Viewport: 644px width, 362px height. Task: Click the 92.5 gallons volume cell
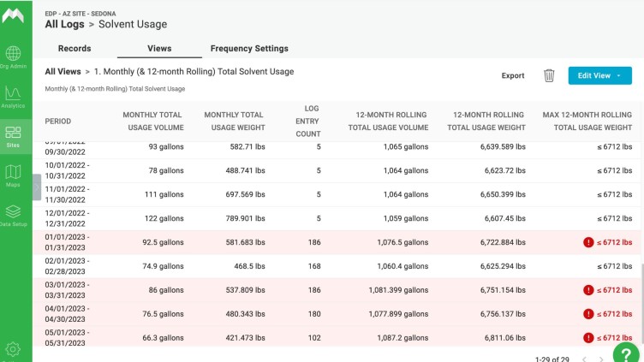tap(163, 242)
